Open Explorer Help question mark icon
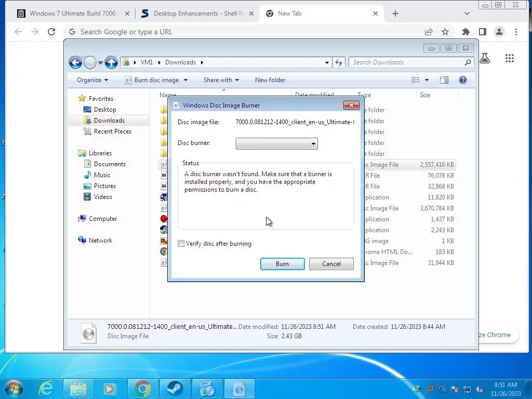The image size is (532, 399). click(463, 80)
